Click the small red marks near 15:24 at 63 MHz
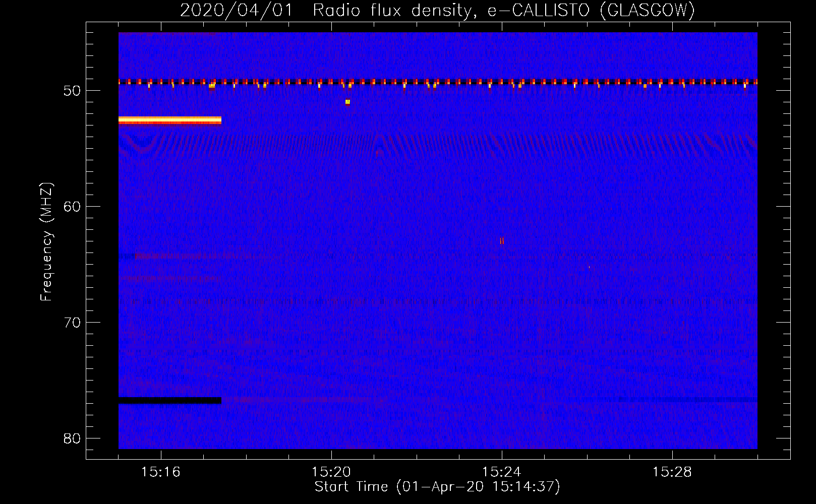This screenshot has width=816, height=504. coord(502,241)
